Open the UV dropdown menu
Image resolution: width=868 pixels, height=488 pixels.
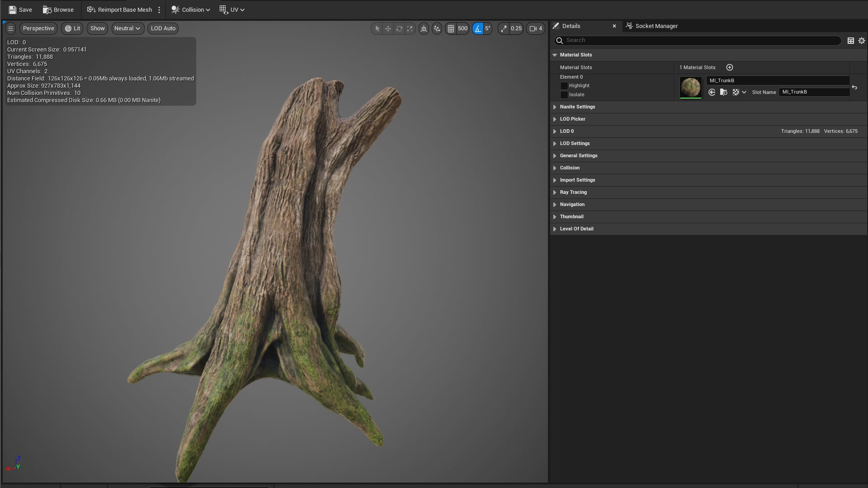[x=232, y=9]
